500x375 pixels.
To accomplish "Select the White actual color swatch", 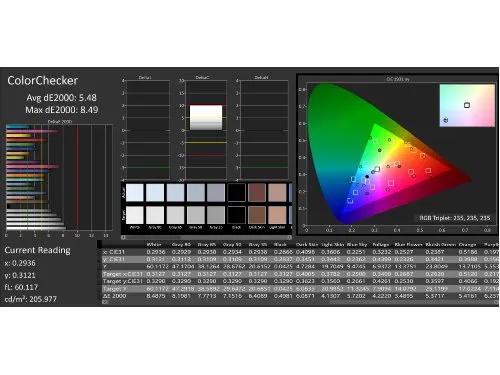I will click(135, 192).
